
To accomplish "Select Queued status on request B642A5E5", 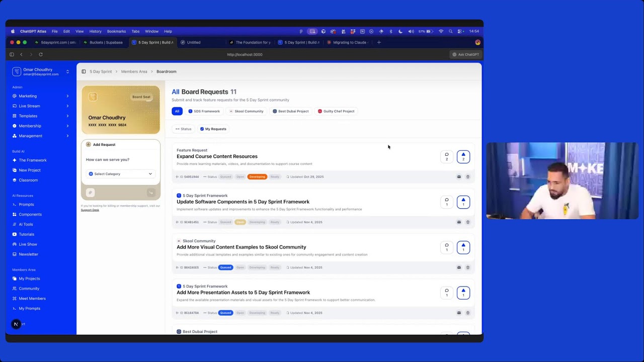I will (x=225, y=267).
